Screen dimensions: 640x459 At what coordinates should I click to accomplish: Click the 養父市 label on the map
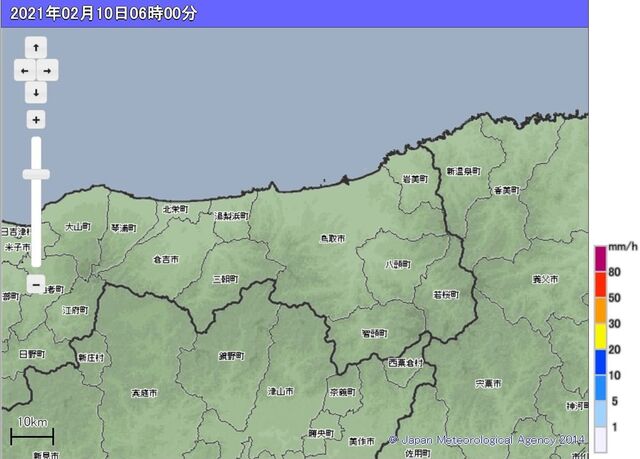pyautogui.click(x=545, y=279)
